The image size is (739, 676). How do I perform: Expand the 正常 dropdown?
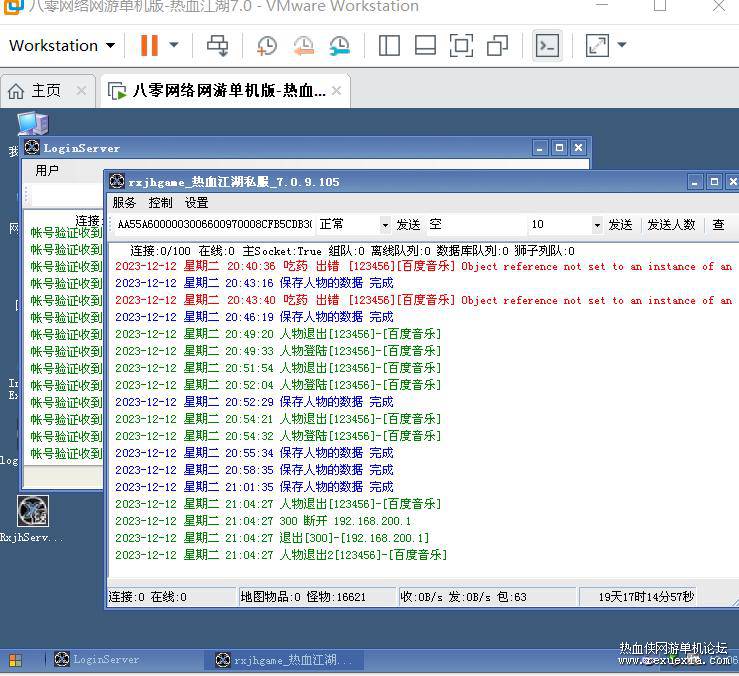385,225
